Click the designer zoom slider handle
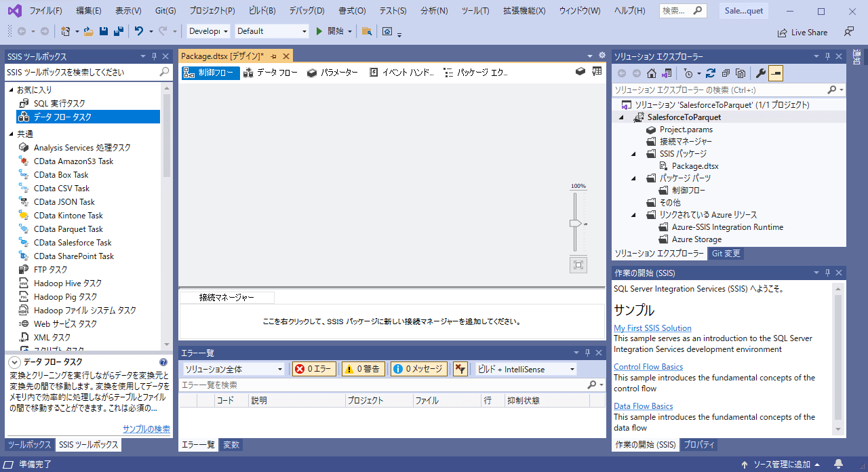 576,223
